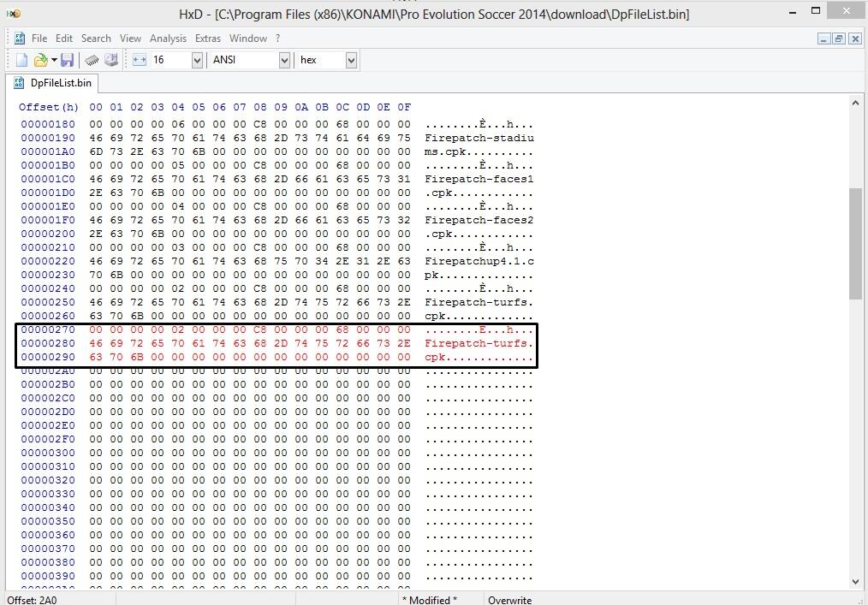Expand the Open file dropdown arrow
Viewport: 868px width, 605px height.
coord(54,60)
